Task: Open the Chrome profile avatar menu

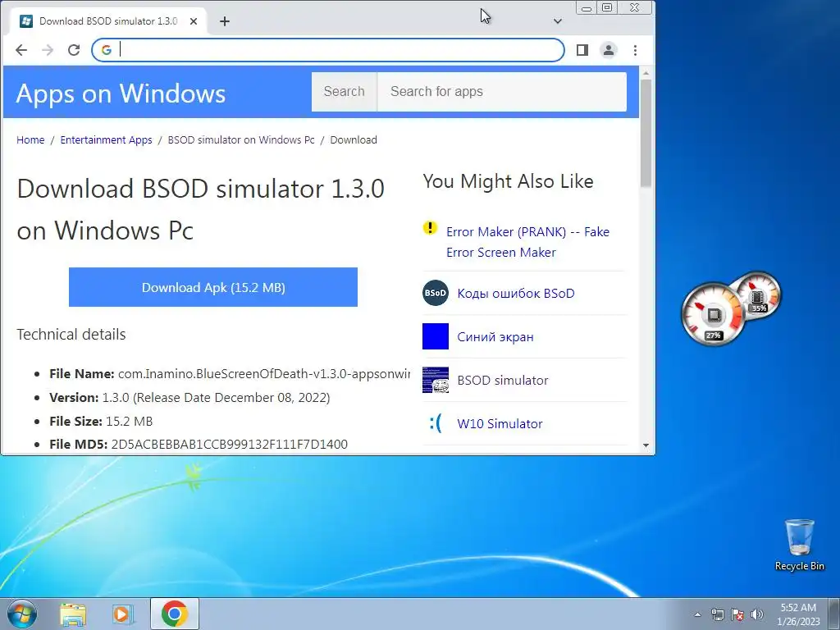Action: click(609, 50)
